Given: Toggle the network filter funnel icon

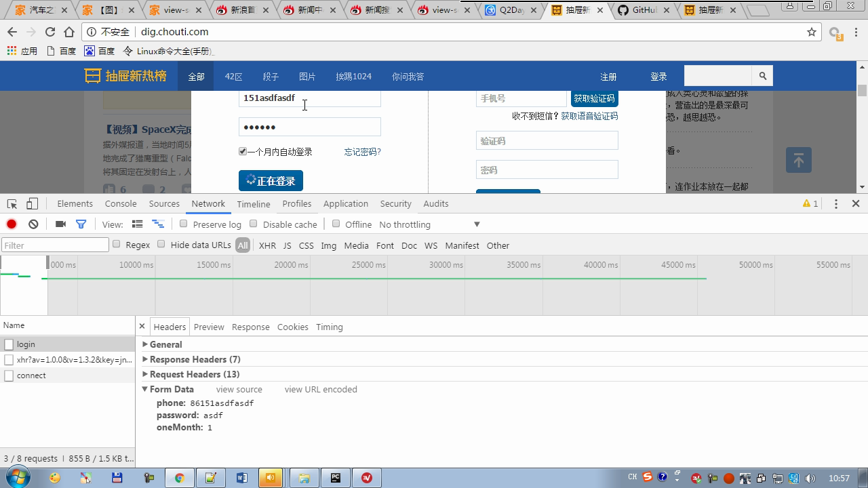Looking at the screenshot, I should 81,224.
